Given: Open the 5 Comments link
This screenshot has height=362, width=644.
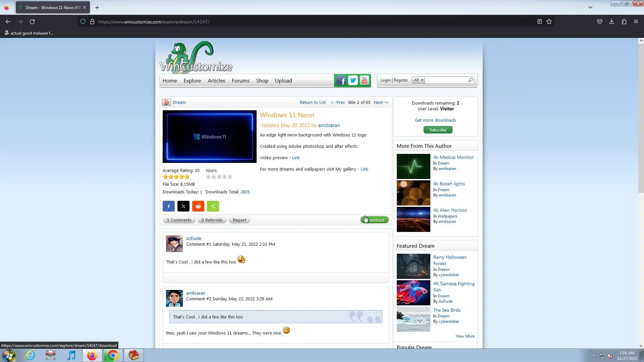Looking at the screenshot, I should 179,220.
